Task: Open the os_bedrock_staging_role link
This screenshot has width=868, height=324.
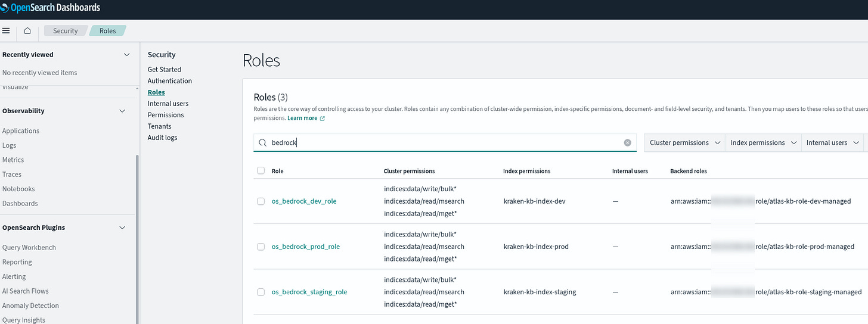Action: coord(309,292)
